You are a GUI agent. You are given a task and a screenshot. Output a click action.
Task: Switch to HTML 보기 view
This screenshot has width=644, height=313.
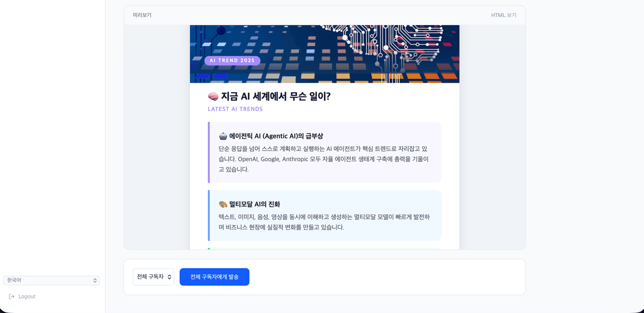(x=503, y=15)
